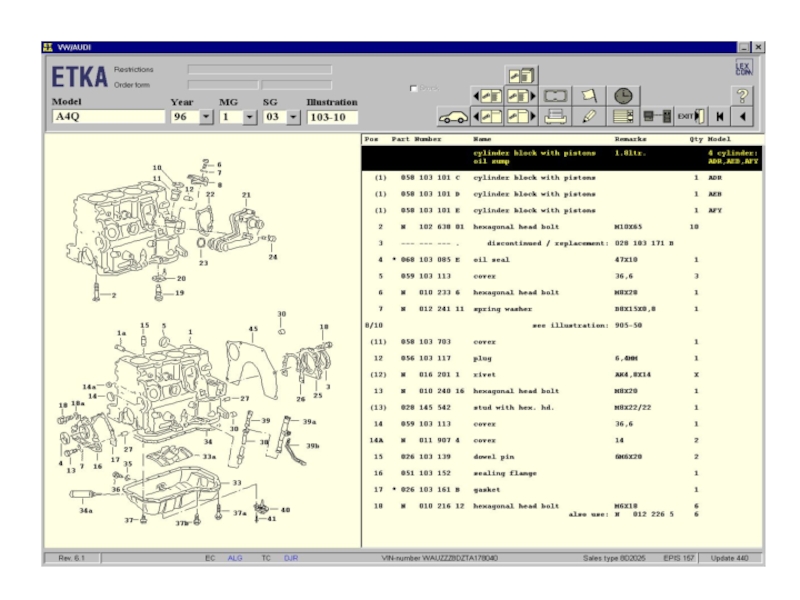
Task: Open the order list icon
Action: click(623, 117)
